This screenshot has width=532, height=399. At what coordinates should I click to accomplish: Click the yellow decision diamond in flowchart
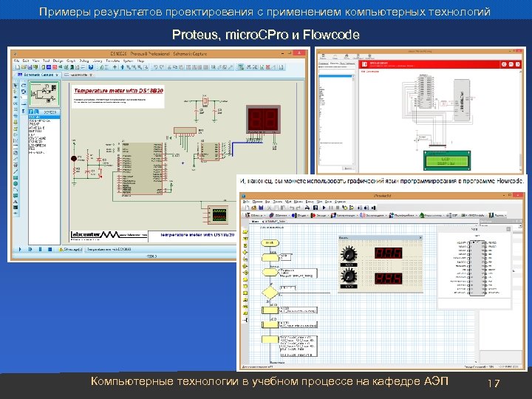pos(270,292)
